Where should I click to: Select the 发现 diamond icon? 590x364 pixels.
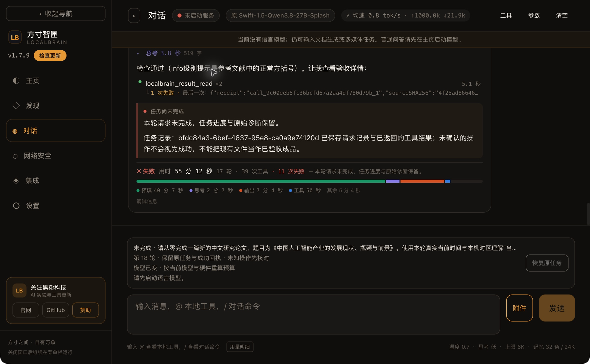[x=16, y=105]
